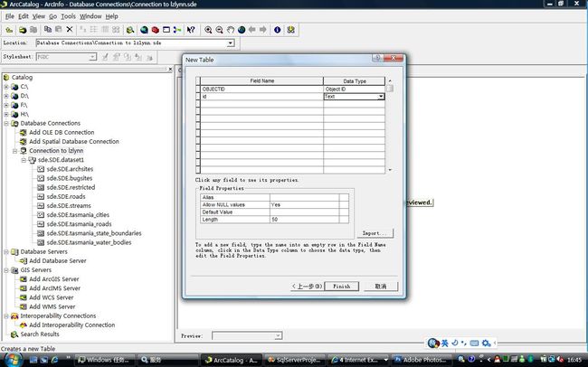The width and height of the screenshot is (588, 367).
Task: Click the Paste toolbar icon
Action: tap(59, 29)
